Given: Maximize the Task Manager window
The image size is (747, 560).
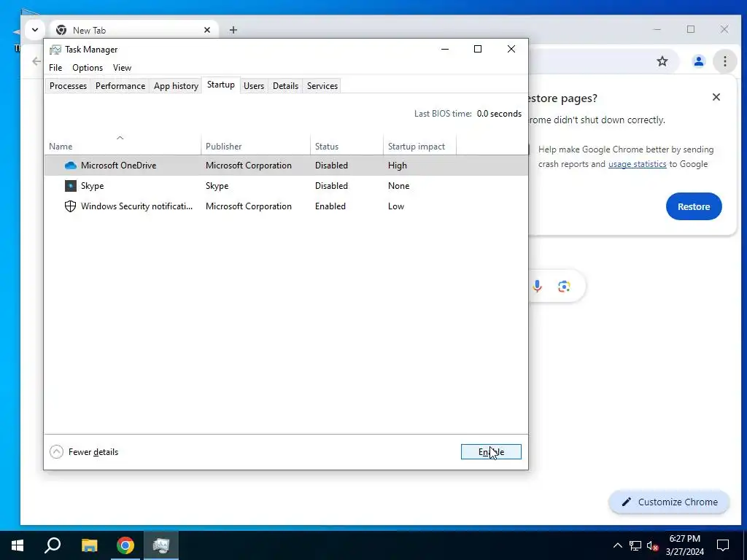Looking at the screenshot, I should pyautogui.click(x=478, y=49).
